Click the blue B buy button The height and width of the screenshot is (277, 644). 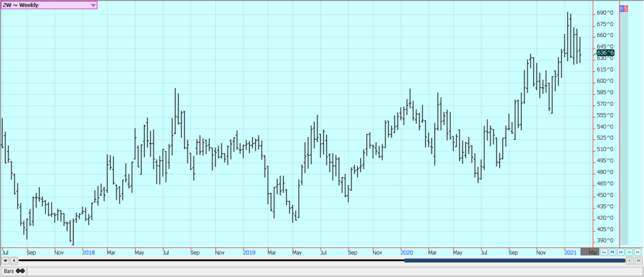[x=621, y=9]
